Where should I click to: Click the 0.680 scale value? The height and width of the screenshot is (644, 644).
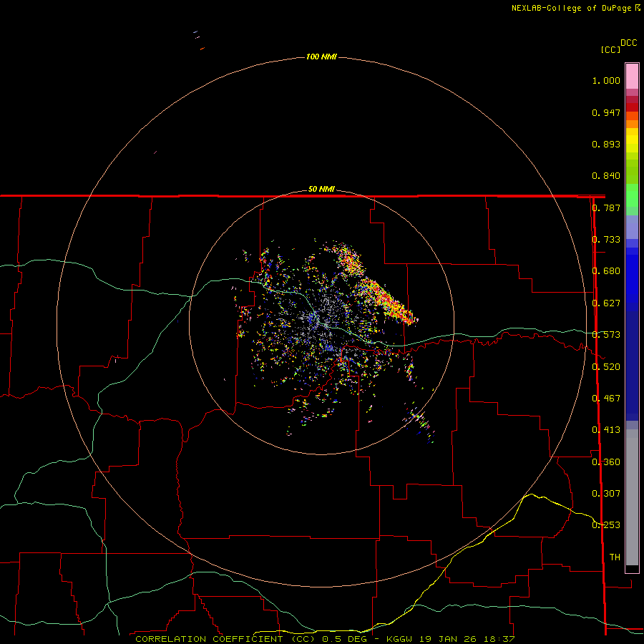coord(606,271)
